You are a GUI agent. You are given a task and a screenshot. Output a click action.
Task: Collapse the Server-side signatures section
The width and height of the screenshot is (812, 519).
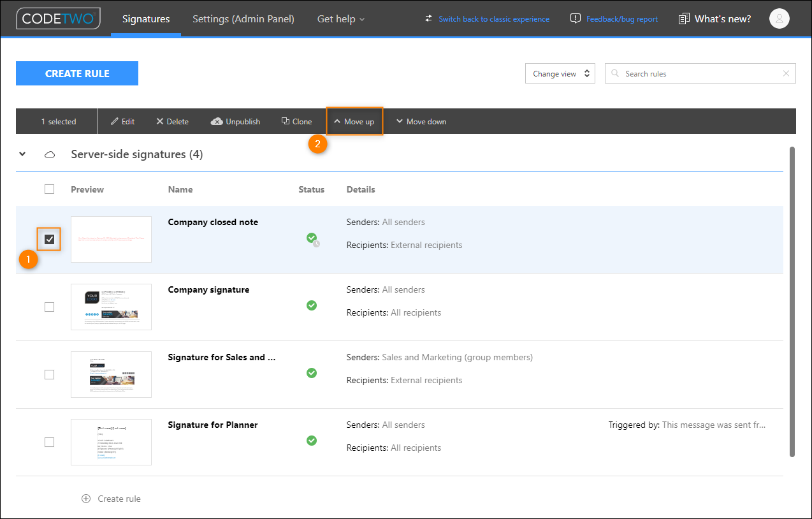pyautogui.click(x=22, y=154)
